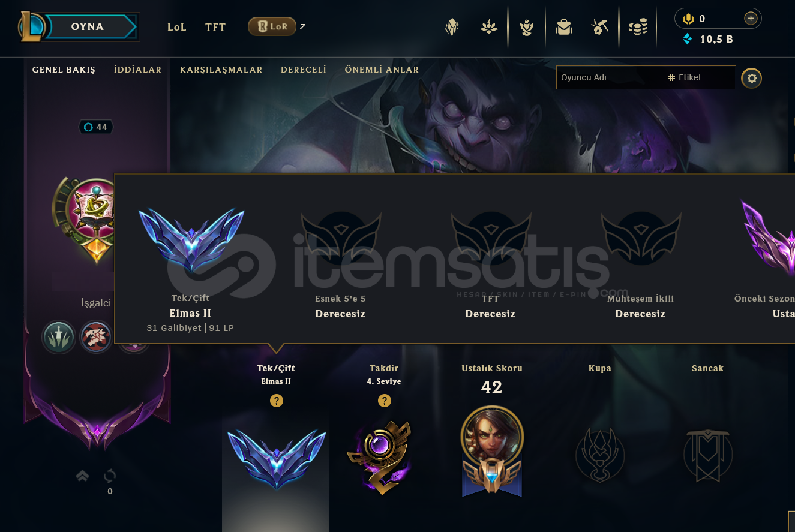Open the Loot crafting hammer icon

(x=600, y=27)
